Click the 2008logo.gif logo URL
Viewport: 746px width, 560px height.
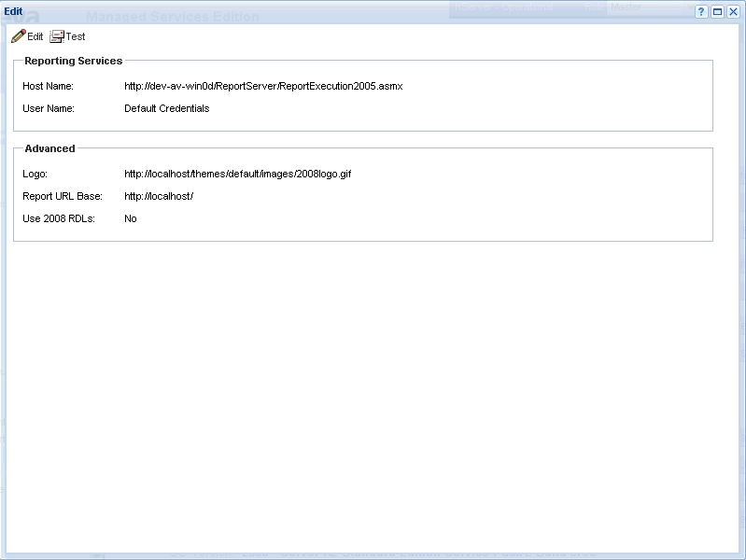[237, 174]
